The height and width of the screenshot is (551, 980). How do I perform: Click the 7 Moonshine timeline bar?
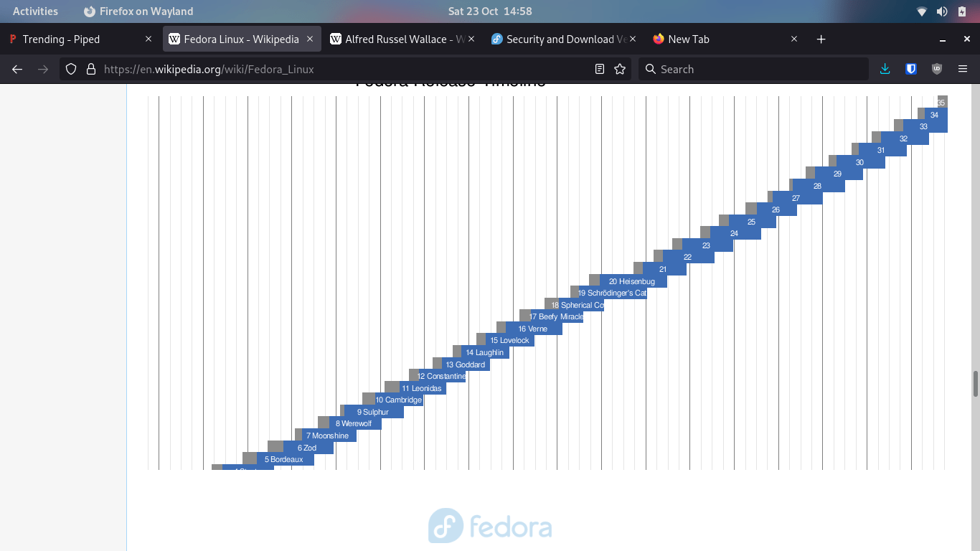click(x=329, y=435)
